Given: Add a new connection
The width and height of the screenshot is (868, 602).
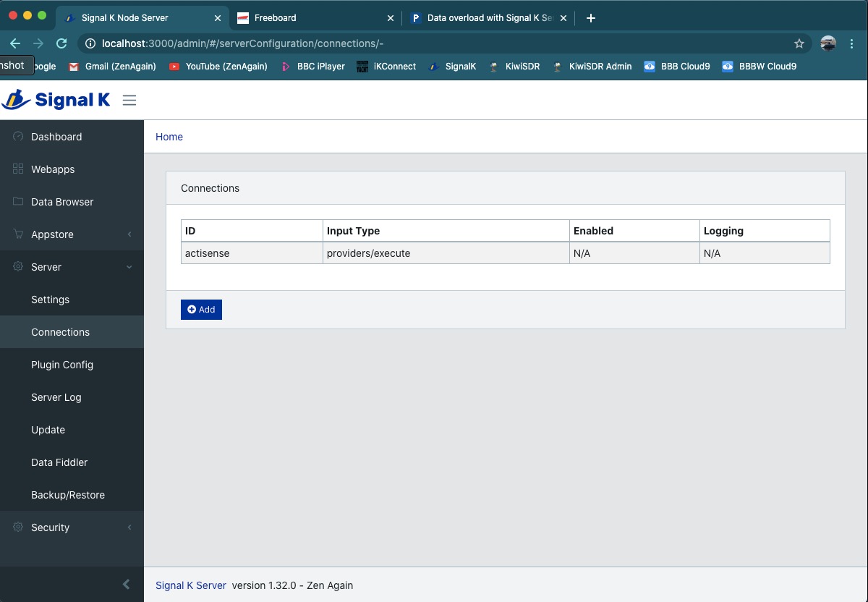Looking at the screenshot, I should (x=201, y=310).
